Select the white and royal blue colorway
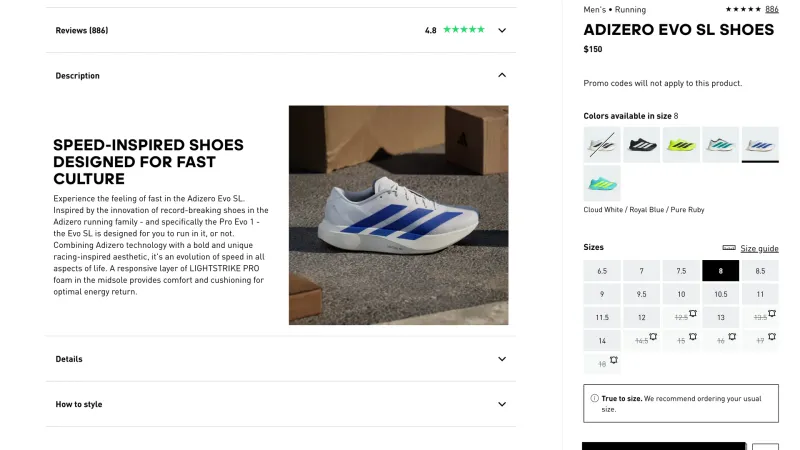 [760, 145]
